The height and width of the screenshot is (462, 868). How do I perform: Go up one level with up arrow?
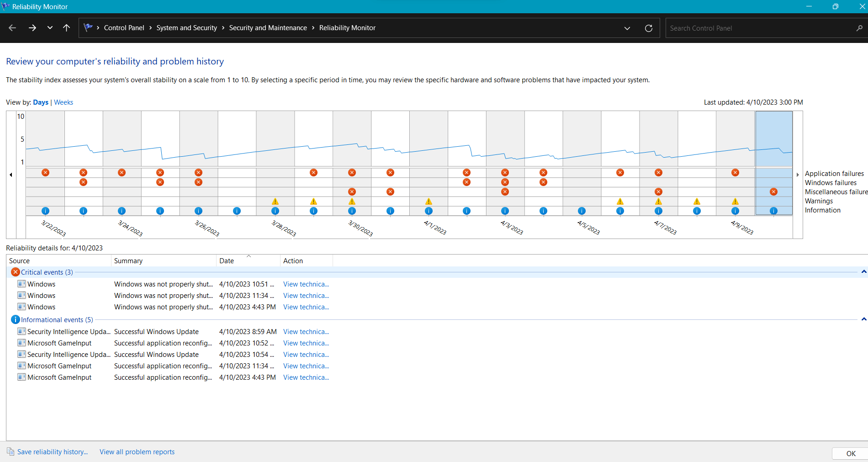point(66,28)
